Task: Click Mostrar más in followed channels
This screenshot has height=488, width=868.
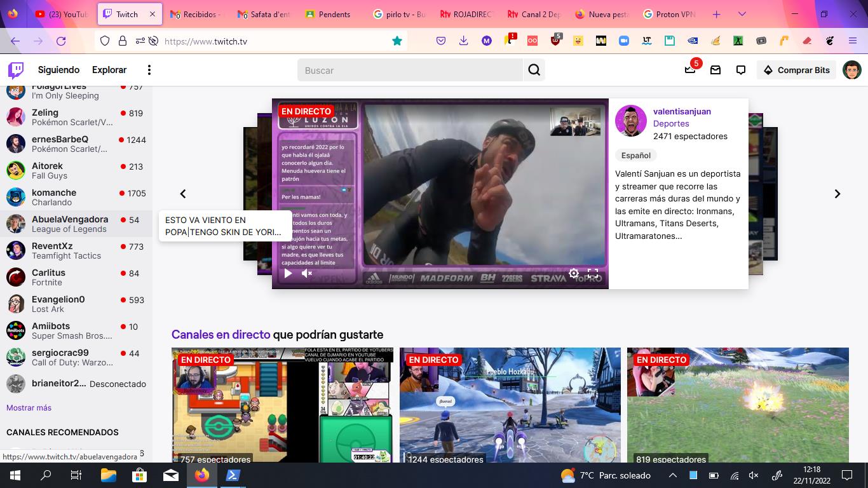Action: coord(29,408)
